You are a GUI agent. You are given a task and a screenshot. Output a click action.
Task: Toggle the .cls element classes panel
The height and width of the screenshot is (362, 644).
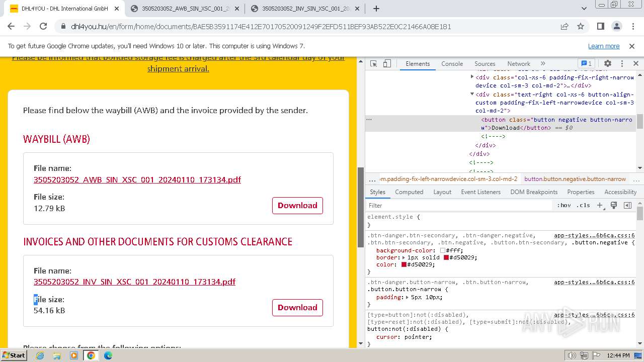click(583, 205)
